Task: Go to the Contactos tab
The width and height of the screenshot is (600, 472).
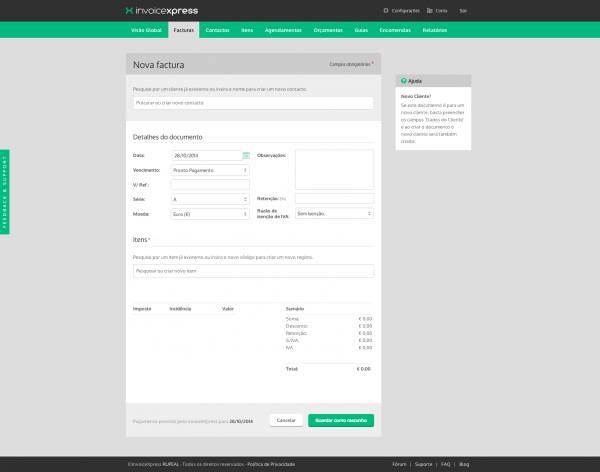Action: click(217, 30)
